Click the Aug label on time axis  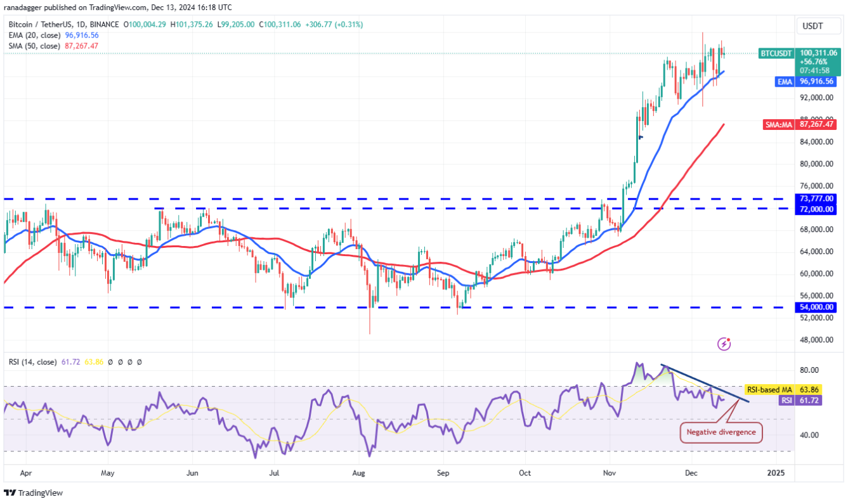tap(359, 473)
